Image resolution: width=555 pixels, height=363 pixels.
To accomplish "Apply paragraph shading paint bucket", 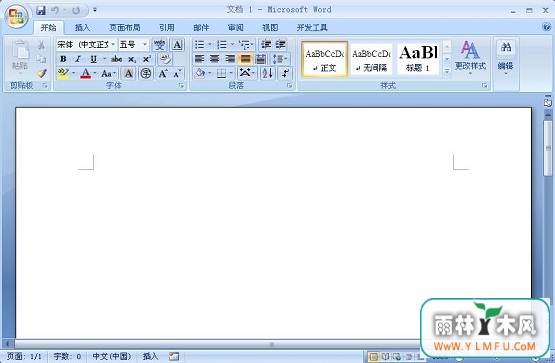I will point(200,74).
